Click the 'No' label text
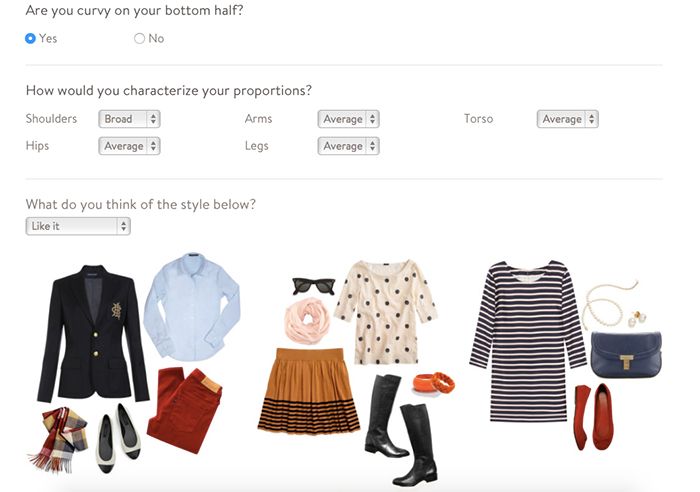This screenshot has height=492, width=700. pos(156,38)
